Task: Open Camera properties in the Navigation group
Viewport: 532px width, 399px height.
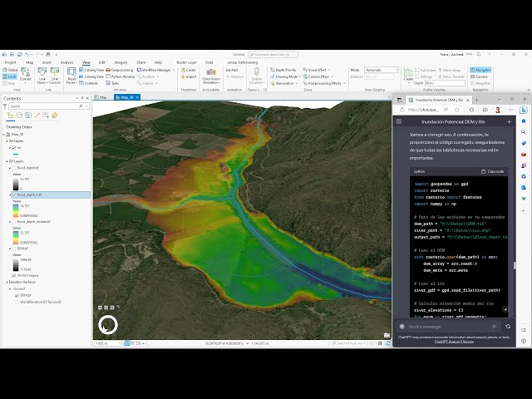Action: [x=480, y=76]
